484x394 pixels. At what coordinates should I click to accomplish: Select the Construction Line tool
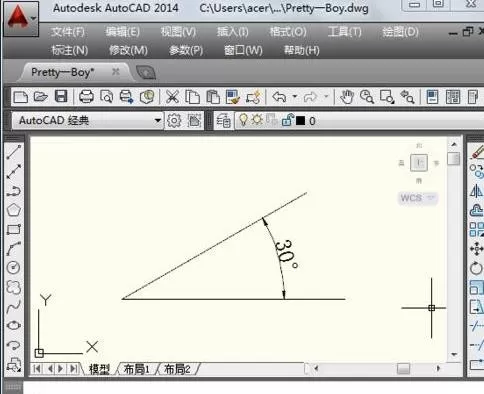tap(14, 171)
